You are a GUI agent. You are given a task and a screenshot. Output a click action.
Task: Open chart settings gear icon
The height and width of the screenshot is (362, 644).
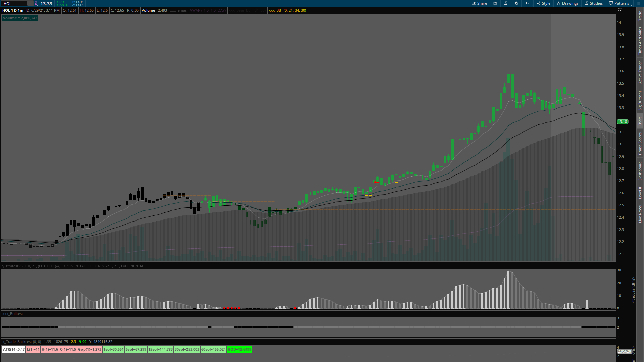click(516, 3)
